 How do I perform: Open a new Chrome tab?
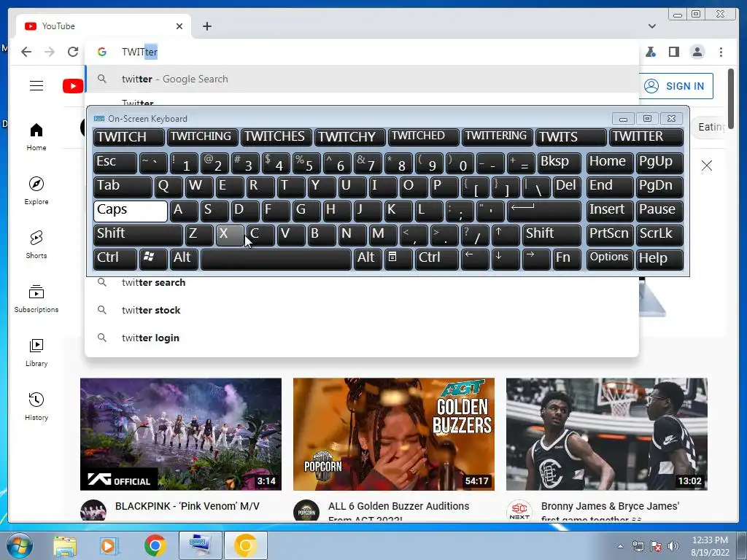pos(206,26)
